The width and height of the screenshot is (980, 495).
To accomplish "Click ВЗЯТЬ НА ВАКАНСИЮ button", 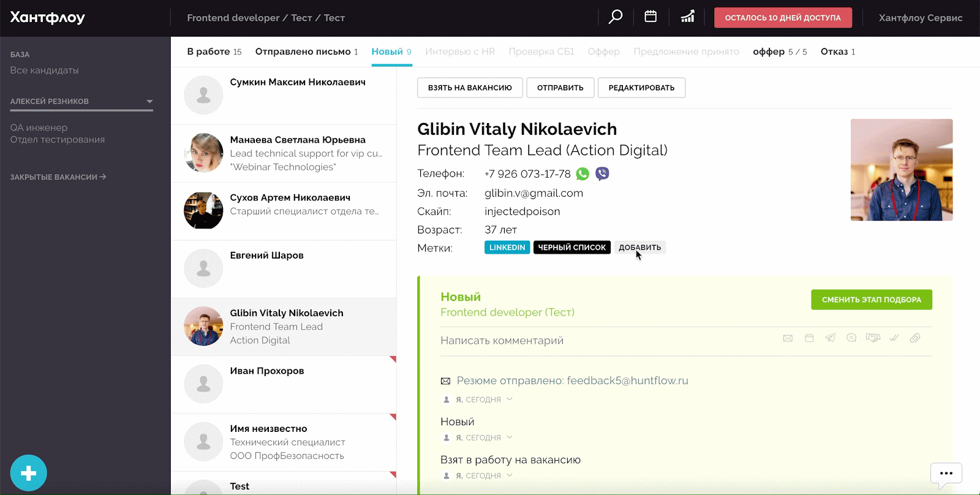I will pos(470,88).
